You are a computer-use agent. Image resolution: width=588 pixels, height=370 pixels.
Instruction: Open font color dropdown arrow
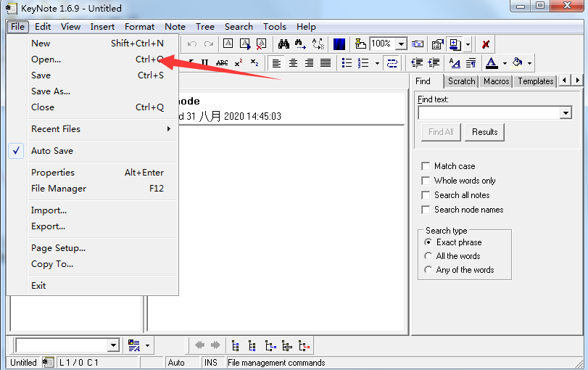505,63
